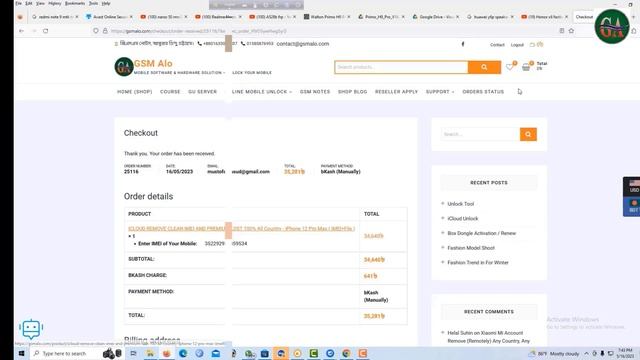This screenshot has height=360, width=640.
Task: Close the Google Drive tab
Action: pyautogui.click(x=458, y=17)
